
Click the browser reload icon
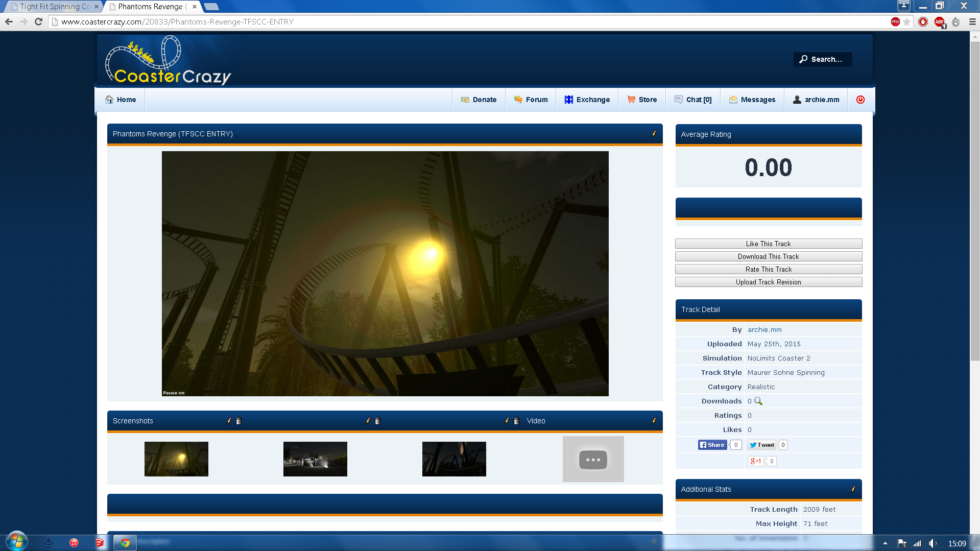[38, 21]
